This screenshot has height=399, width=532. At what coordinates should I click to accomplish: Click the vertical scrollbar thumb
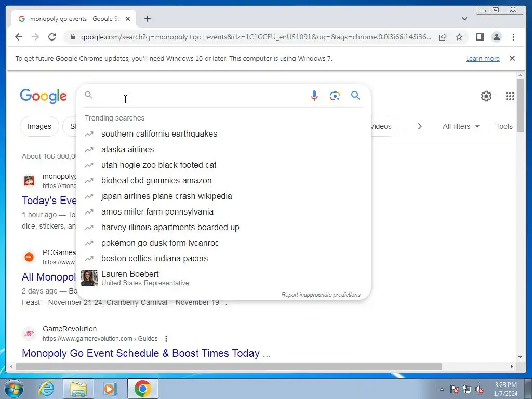tap(520, 105)
